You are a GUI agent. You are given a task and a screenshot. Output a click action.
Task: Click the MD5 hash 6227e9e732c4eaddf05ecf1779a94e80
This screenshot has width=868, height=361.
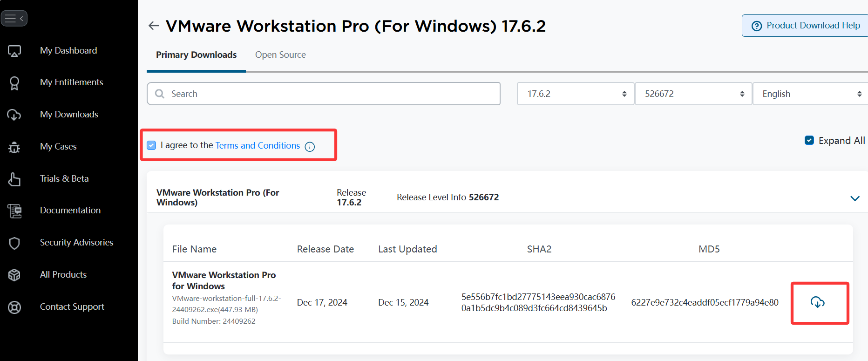click(705, 302)
